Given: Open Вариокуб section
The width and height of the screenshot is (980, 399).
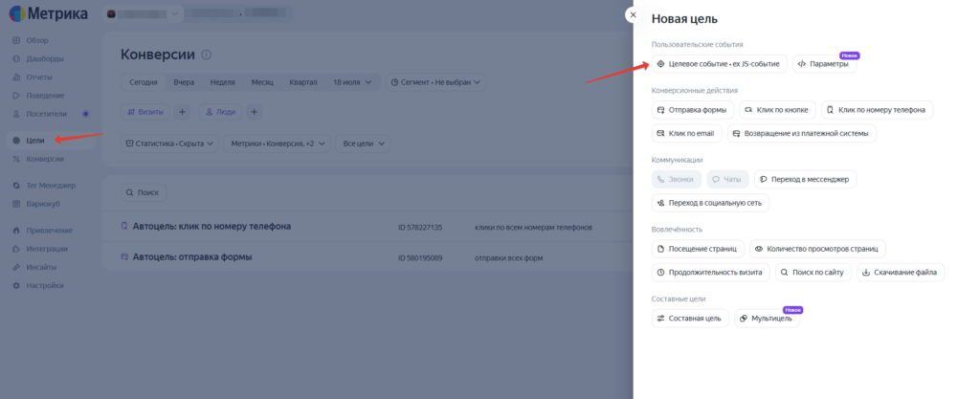Looking at the screenshot, I should pos(42,204).
